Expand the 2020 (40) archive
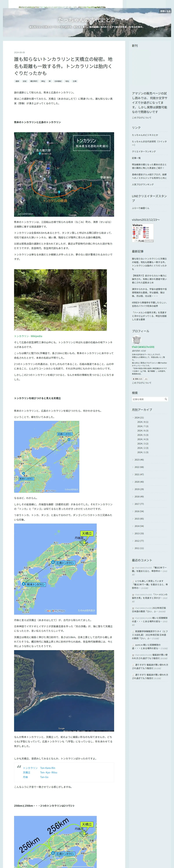This screenshot has height=868, width=174. 133,482
